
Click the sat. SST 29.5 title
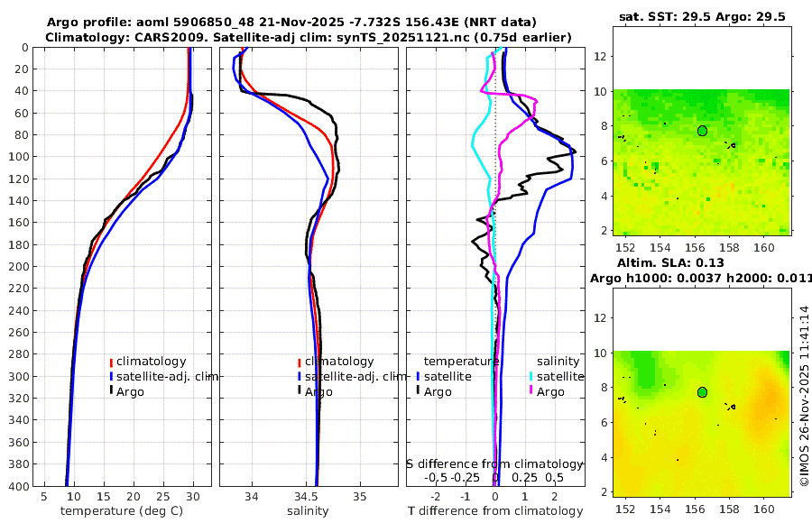702,16
